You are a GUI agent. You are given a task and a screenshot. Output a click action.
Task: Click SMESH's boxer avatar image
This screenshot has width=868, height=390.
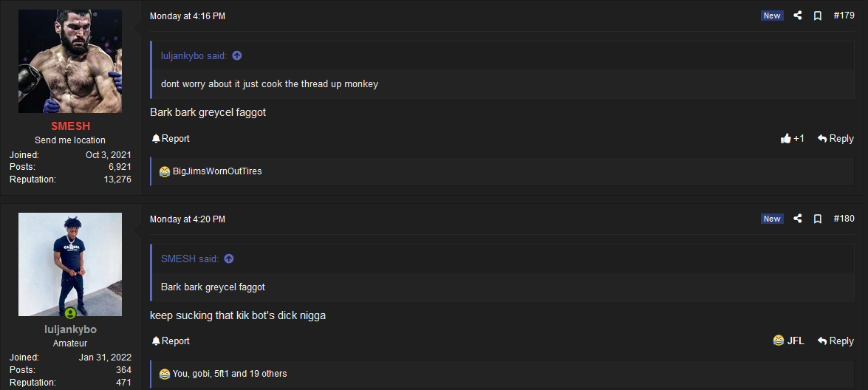(70, 61)
